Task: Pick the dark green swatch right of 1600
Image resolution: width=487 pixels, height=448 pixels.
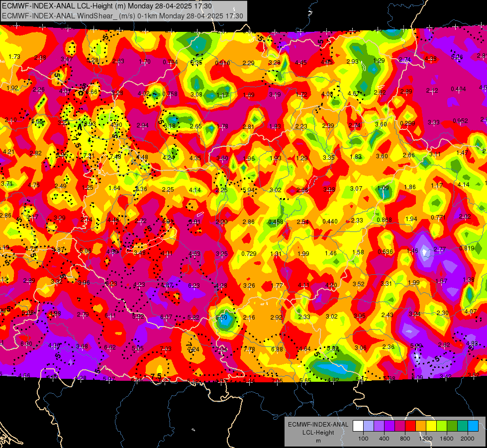Action: (x=452, y=426)
